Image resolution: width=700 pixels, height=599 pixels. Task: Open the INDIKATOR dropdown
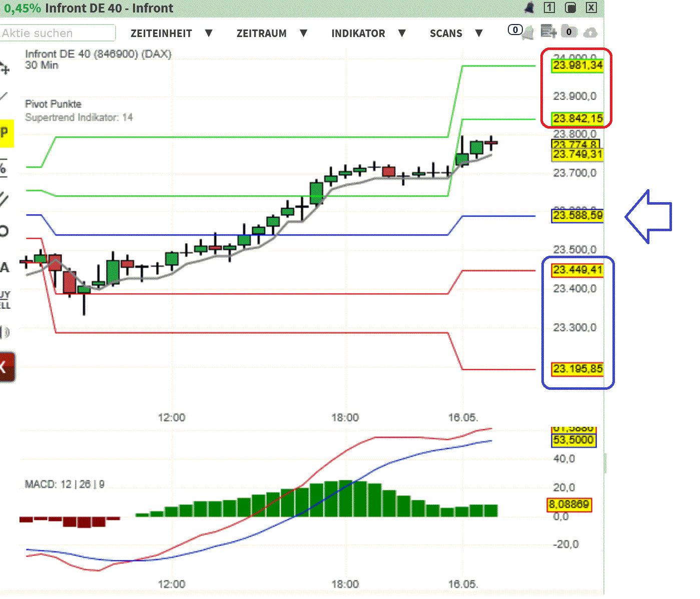click(x=358, y=33)
